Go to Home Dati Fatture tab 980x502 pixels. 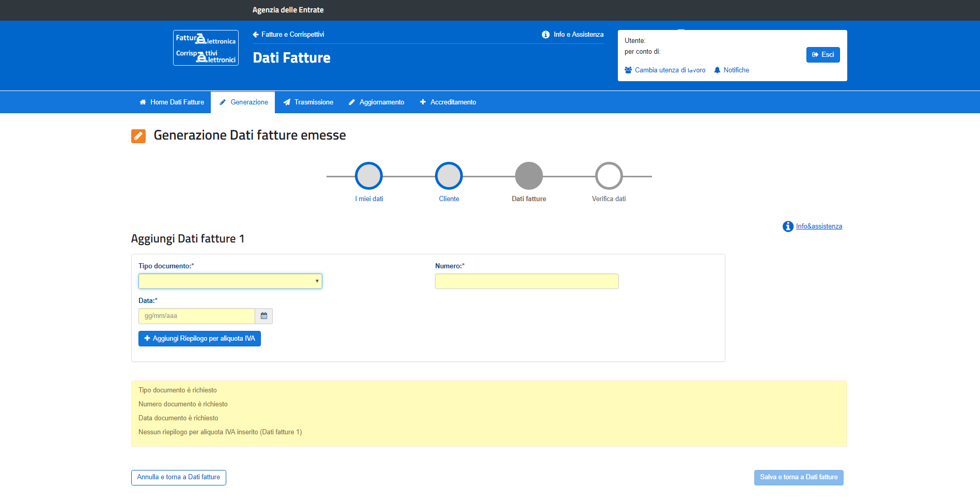tap(172, 102)
